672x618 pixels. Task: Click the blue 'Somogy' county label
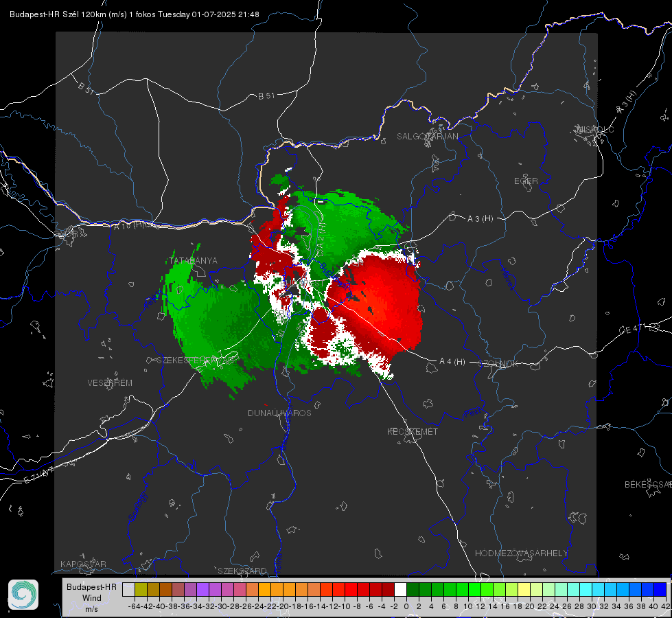pos(138,507)
